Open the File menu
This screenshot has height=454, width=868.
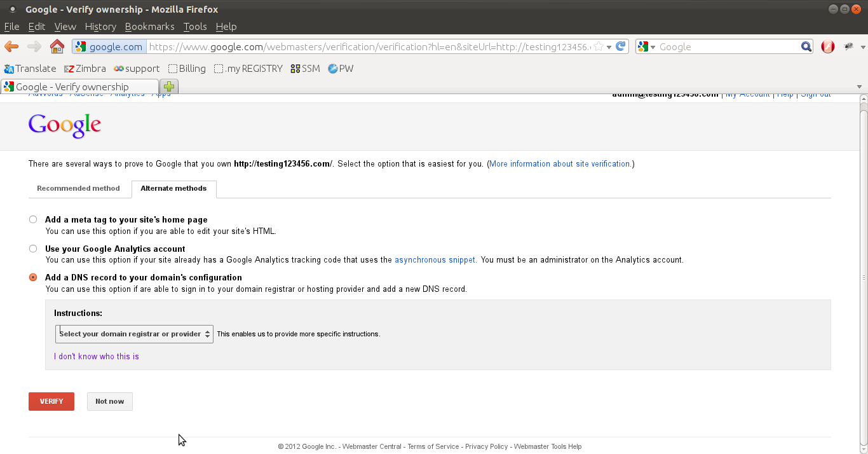pyautogui.click(x=11, y=27)
